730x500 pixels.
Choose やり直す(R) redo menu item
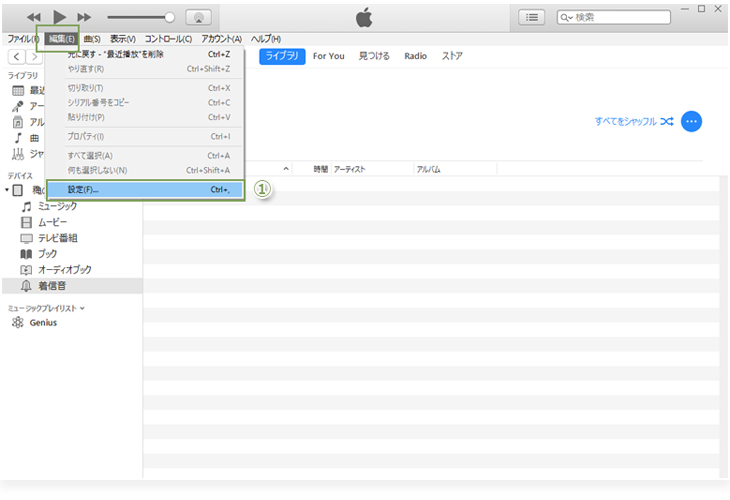[145, 69]
